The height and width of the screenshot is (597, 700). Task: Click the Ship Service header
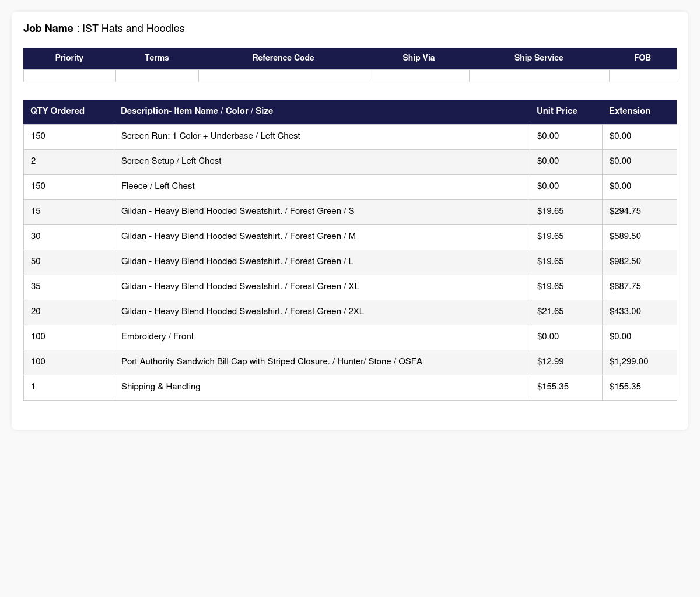(539, 58)
